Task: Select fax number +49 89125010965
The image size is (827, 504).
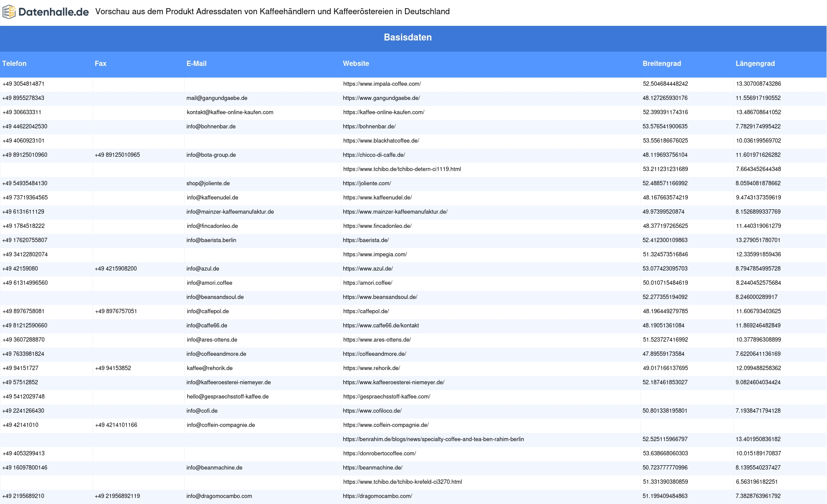Action: point(117,155)
